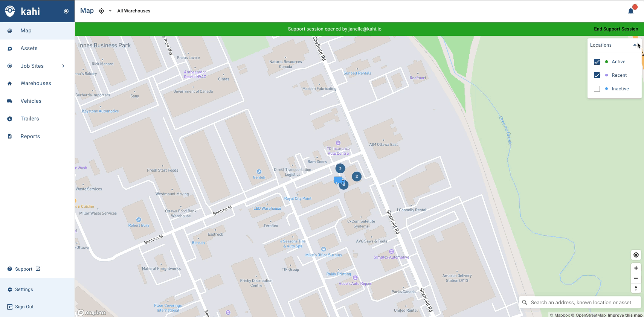Click the Mike's Office Surplus pin
644x317 pixels.
click(x=324, y=249)
